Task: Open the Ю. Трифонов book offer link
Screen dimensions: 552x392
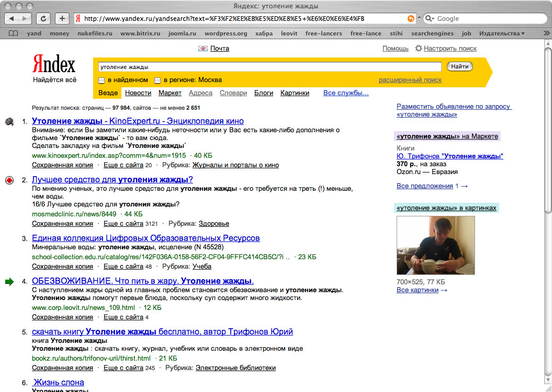Action: point(449,156)
